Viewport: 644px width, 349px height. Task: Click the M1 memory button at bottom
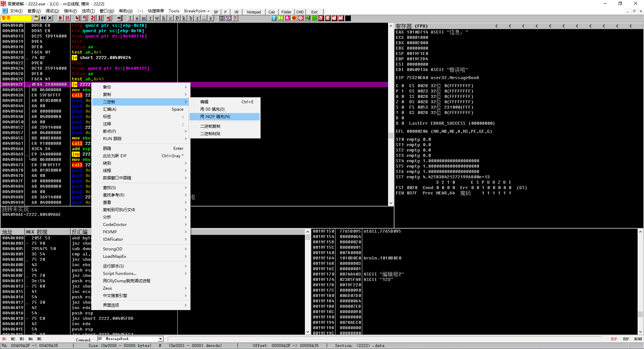tap(4, 339)
